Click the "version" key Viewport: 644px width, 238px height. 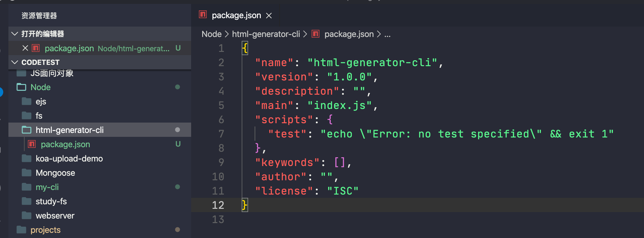coord(284,77)
